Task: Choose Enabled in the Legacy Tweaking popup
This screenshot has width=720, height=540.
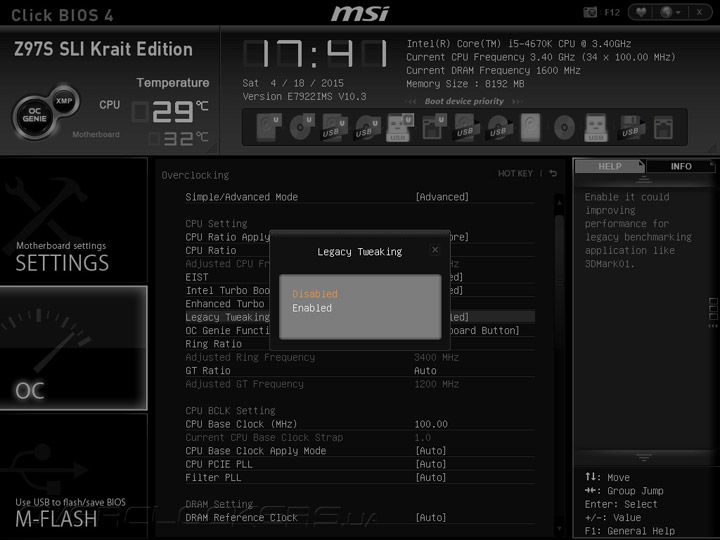Action: pos(312,308)
